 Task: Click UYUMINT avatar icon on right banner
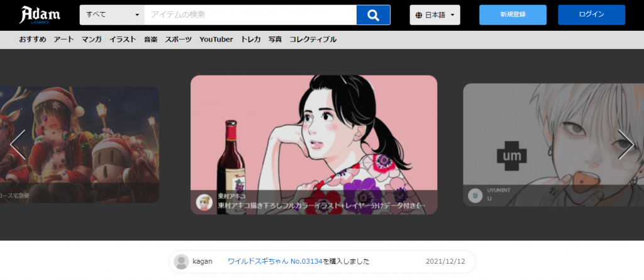(x=475, y=196)
